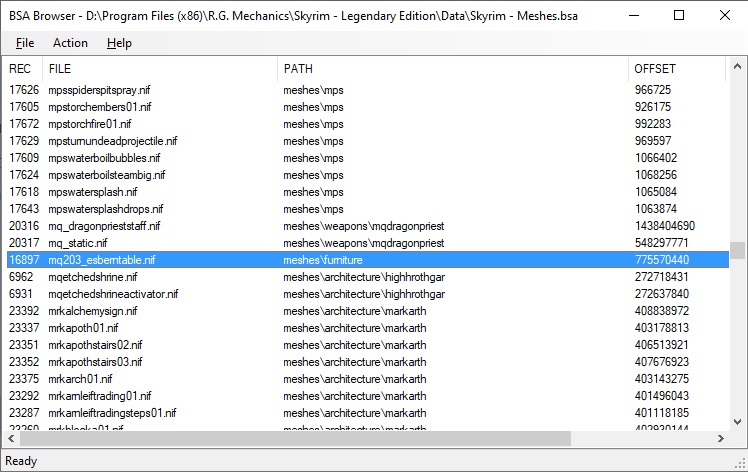The image size is (748, 472).
Task: Click record number 23392
Action: [x=24, y=311]
